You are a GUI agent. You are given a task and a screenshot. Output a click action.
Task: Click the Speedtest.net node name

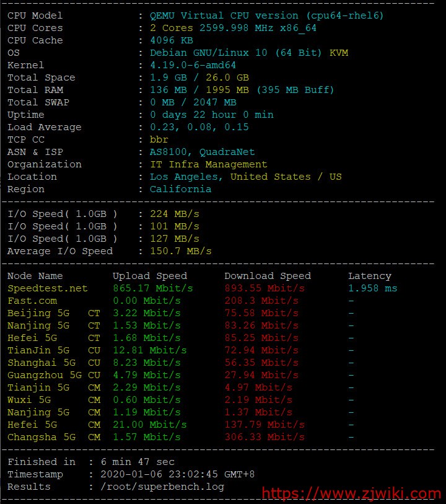tap(48, 288)
